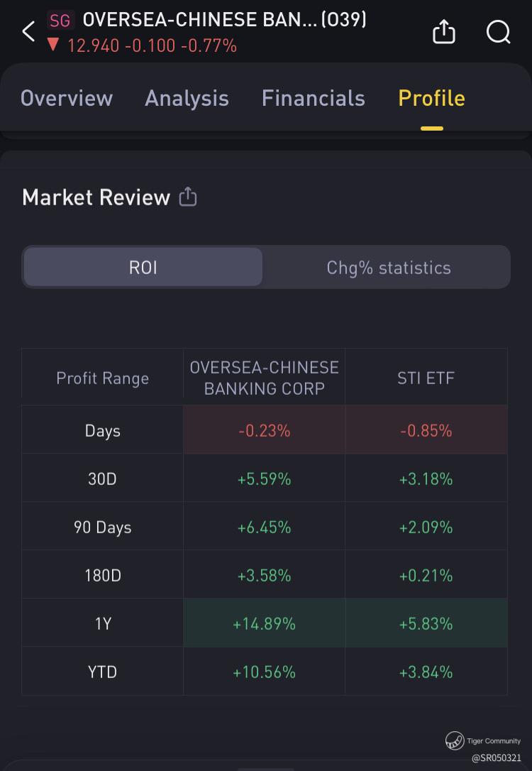532x771 pixels.
Task: Select the Profile tab
Action: point(431,98)
